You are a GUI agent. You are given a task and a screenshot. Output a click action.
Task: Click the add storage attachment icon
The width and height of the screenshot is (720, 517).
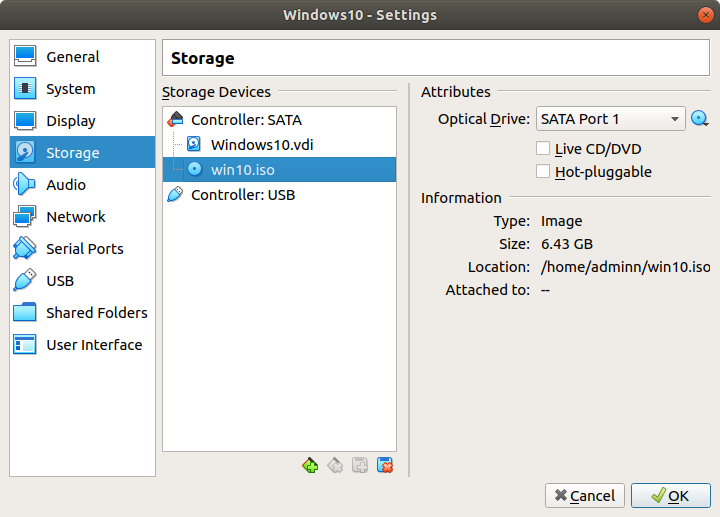[x=360, y=466]
